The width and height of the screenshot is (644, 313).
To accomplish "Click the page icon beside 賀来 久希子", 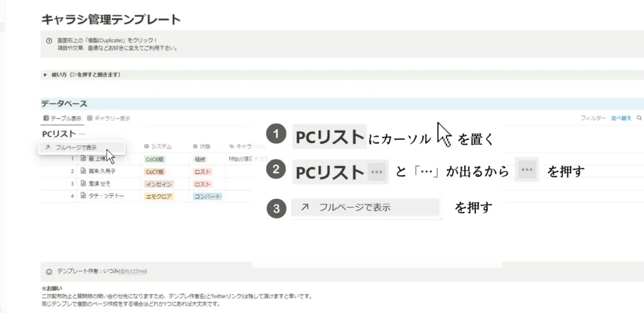I will [x=84, y=171].
